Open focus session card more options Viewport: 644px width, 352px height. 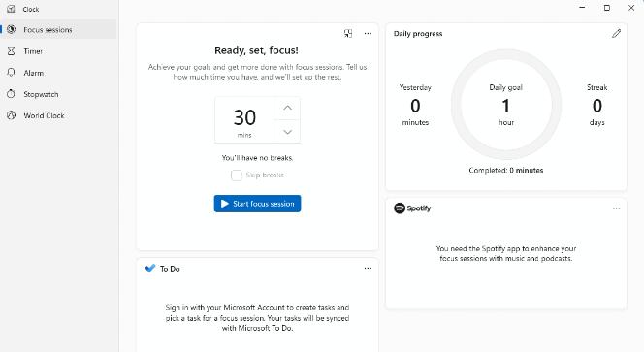368,34
